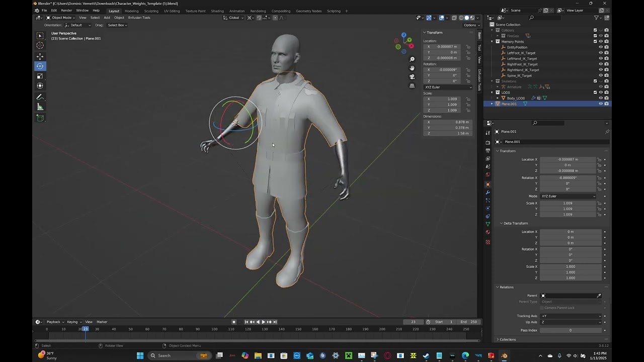Open the Drag Select Box dropdown
This screenshot has height=362, width=644.
(x=117, y=25)
